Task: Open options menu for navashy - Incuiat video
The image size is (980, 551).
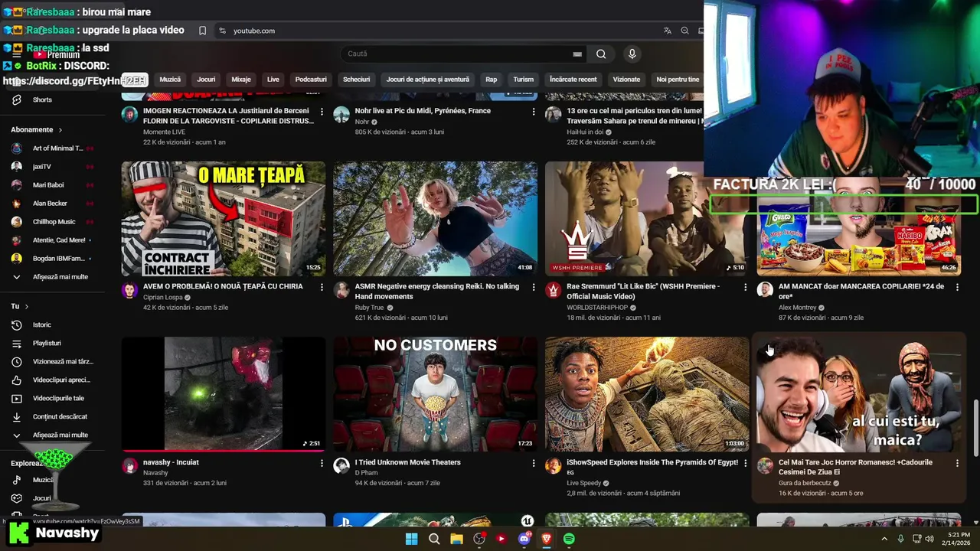Action: tap(322, 463)
